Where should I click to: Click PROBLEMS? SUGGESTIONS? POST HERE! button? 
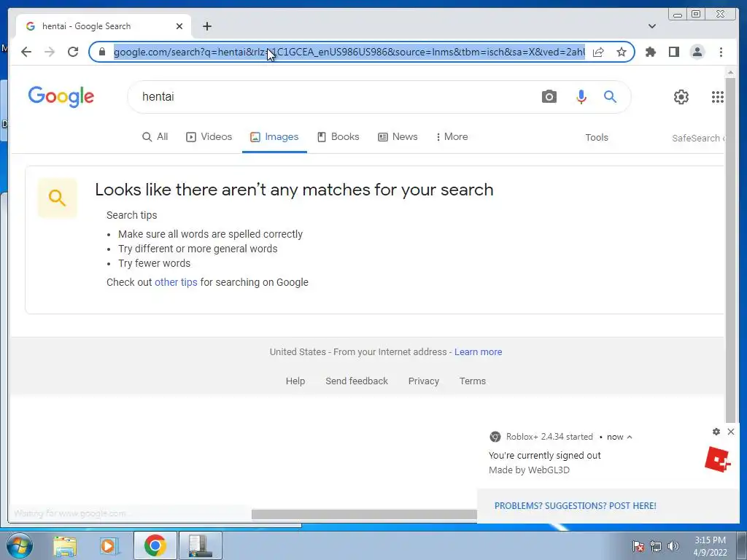(575, 506)
